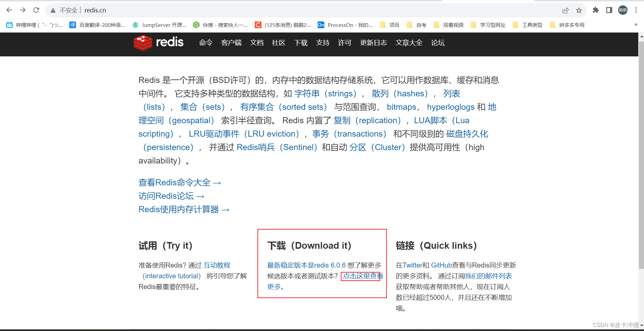This screenshot has height=331, width=644.
Task: Open the 文章大全 nav menu item
Action: coord(409,43)
